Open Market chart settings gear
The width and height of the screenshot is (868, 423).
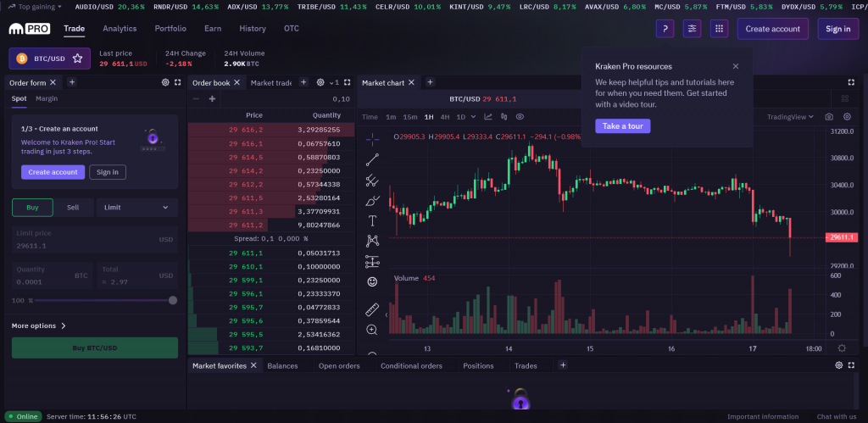847,117
